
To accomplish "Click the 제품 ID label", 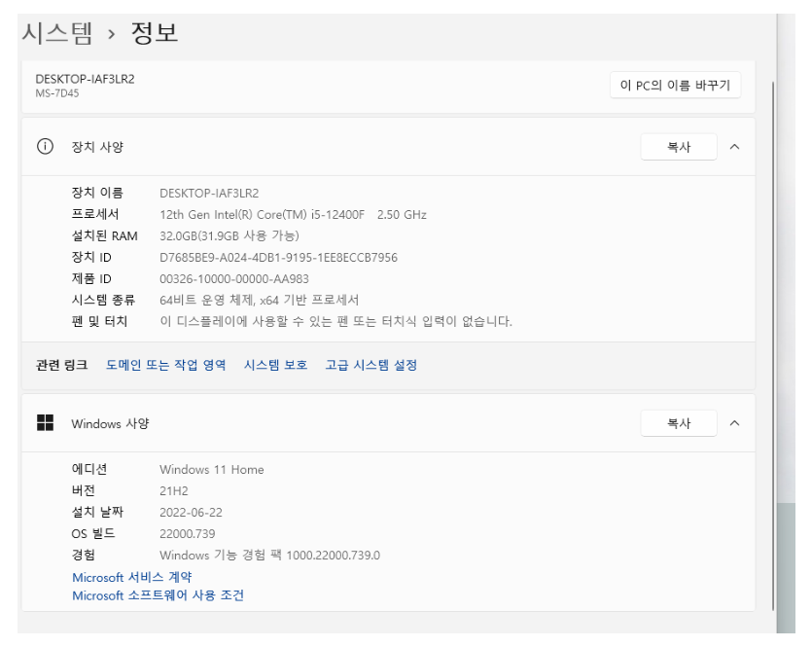I will point(91,278).
